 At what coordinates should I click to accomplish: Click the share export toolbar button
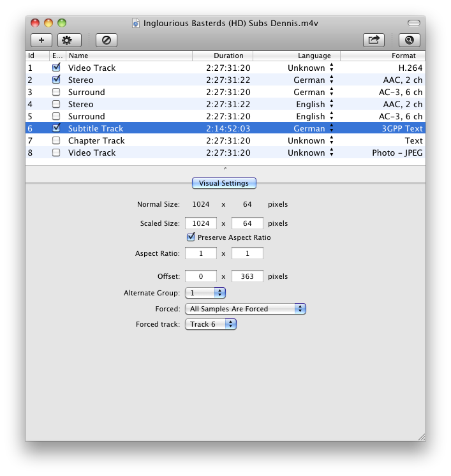tap(374, 40)
